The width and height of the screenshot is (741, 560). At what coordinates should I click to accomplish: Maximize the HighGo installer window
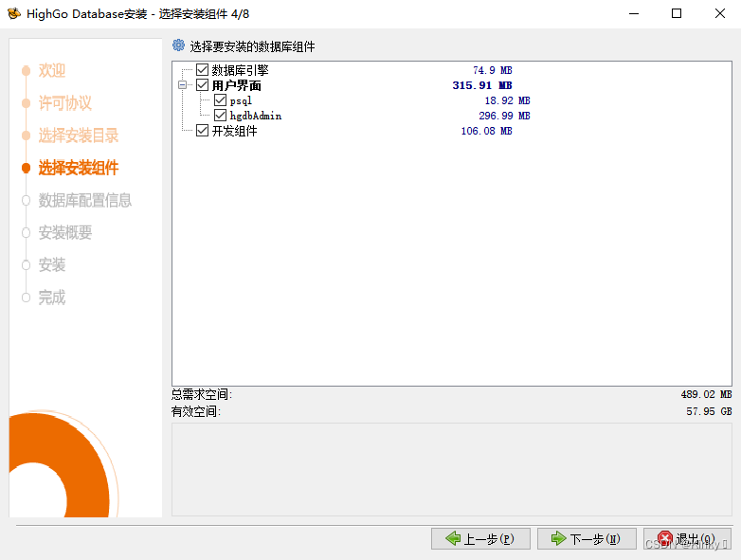[x=677, y=13]
